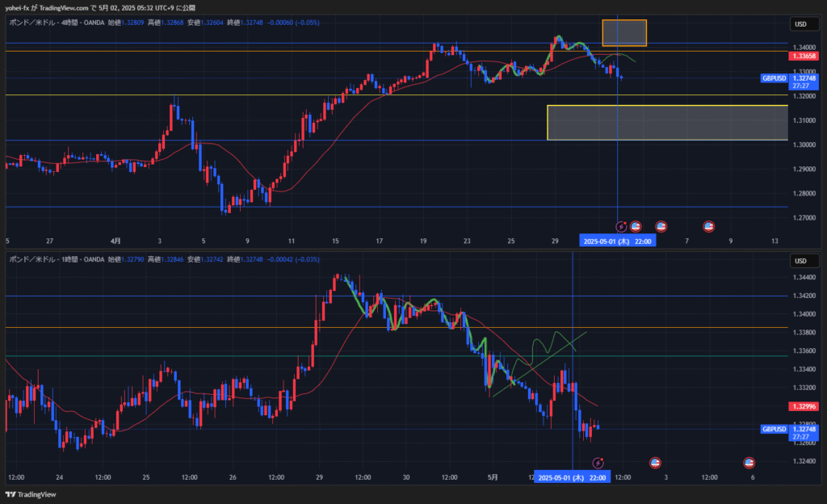
Task: Click the 17 label on the 4-hour time axis
Action: (x=380, y=241)
